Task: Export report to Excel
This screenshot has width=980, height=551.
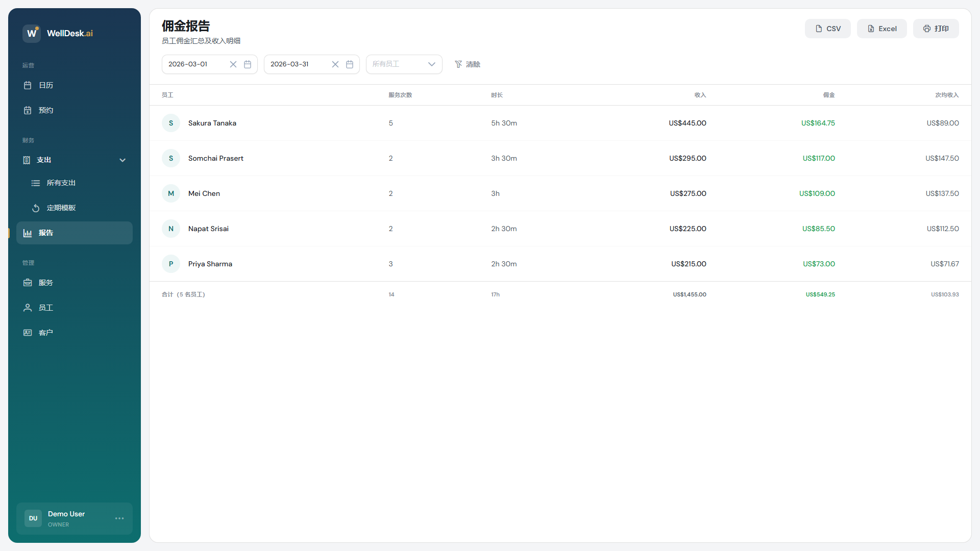Action: click(x=881, y=29)
